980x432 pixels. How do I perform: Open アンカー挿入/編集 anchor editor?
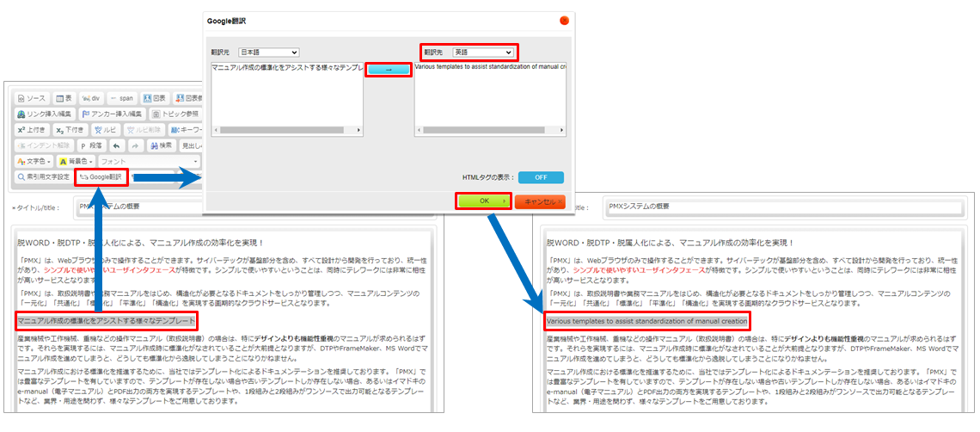(113, 114)
